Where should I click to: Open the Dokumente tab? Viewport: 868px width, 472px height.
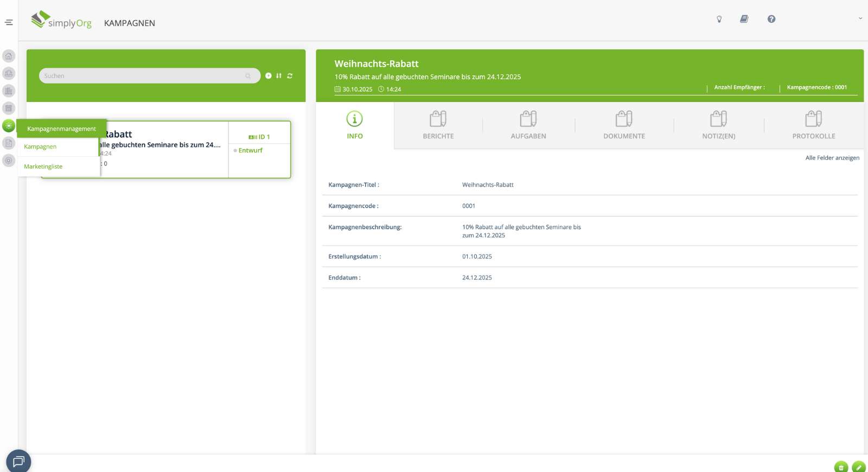point(624,125)
